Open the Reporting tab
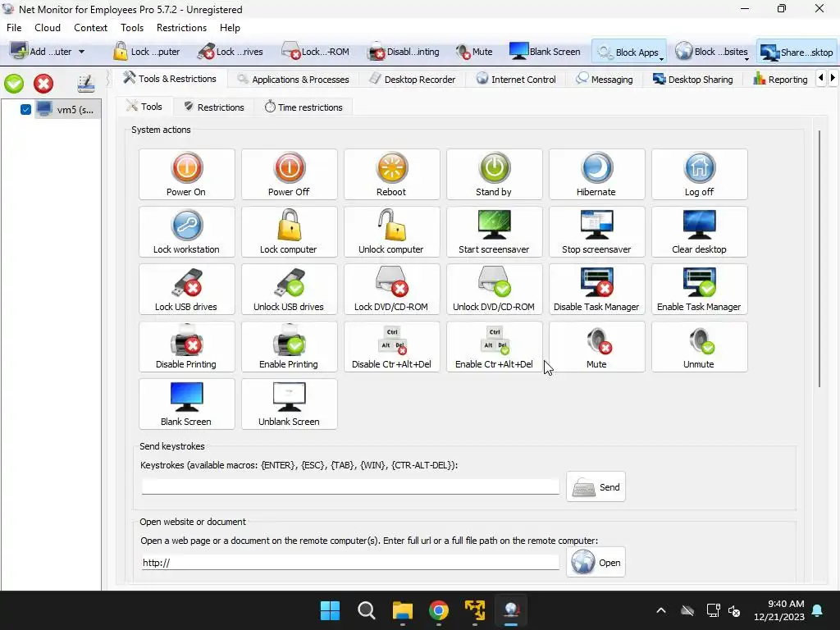Screen dimensions: 840x630 point(781,80)
